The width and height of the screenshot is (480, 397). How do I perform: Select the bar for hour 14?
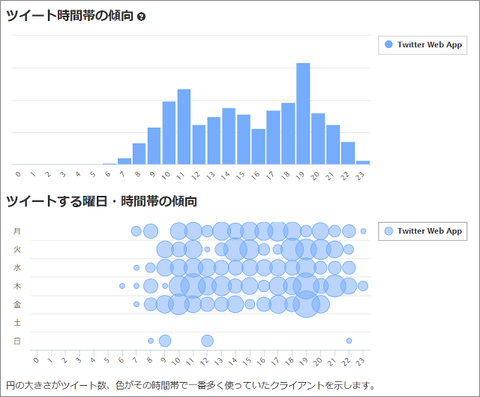click(229, 136)
